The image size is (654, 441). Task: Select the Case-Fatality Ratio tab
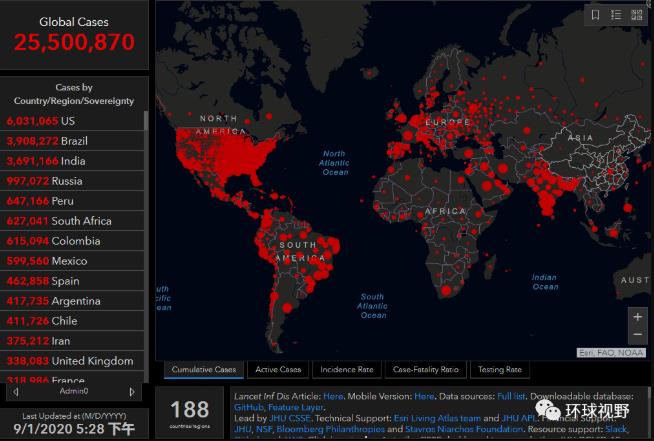(x=424, y=370)
